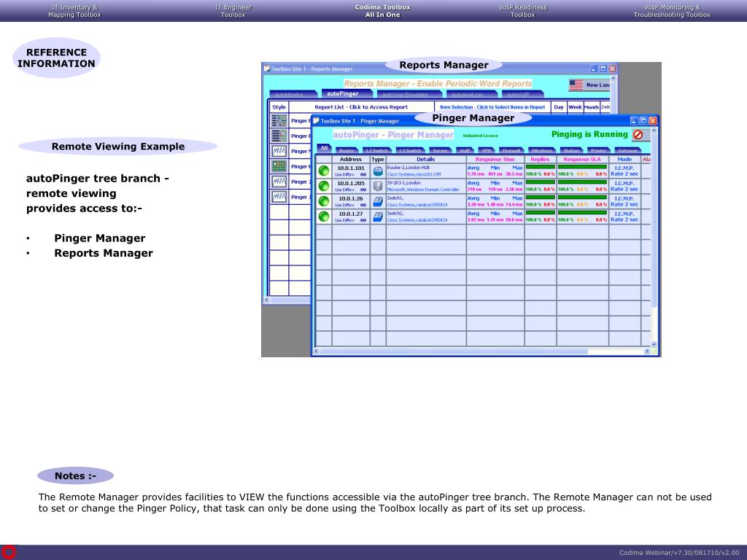Open the Router filter tab
Image resolution: width=747 pixels, height=560 pixels.
point(347,151)
